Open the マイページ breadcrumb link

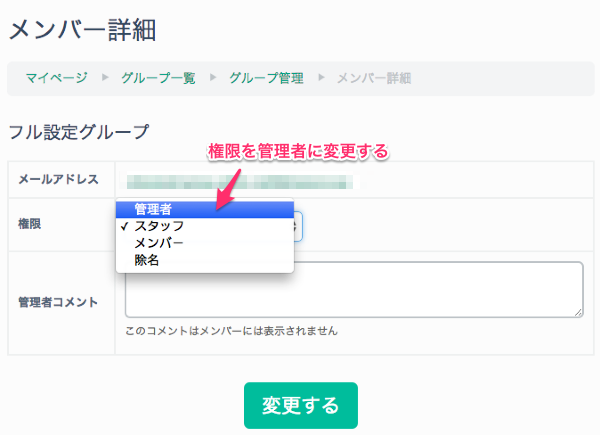(x=57, y=77)
